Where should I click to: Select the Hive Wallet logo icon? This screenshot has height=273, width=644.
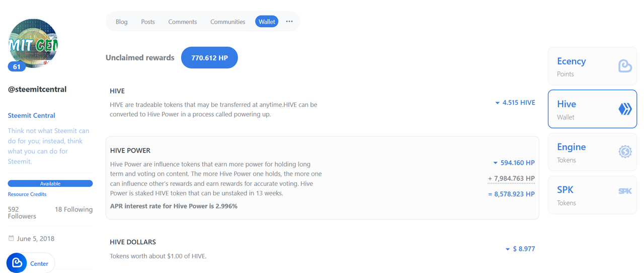[x=625, y=109]
